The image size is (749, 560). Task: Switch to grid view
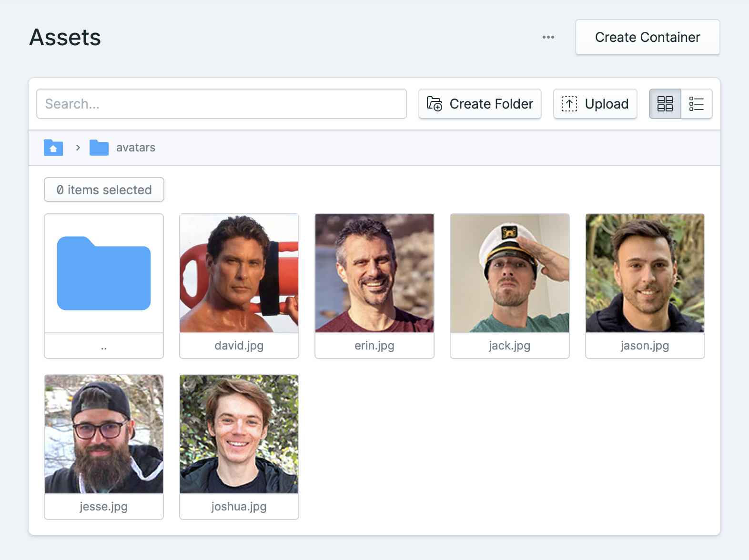[665, 104]
